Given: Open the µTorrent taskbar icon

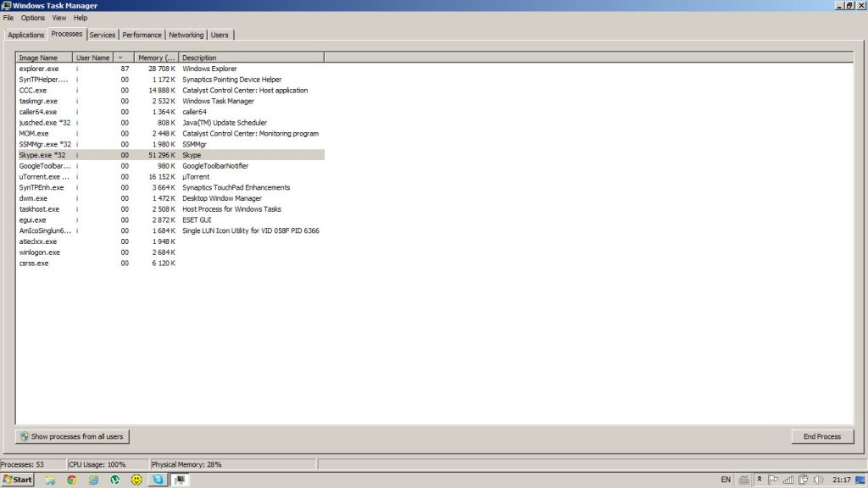Looking at the screenshot, I should (114, 480).
